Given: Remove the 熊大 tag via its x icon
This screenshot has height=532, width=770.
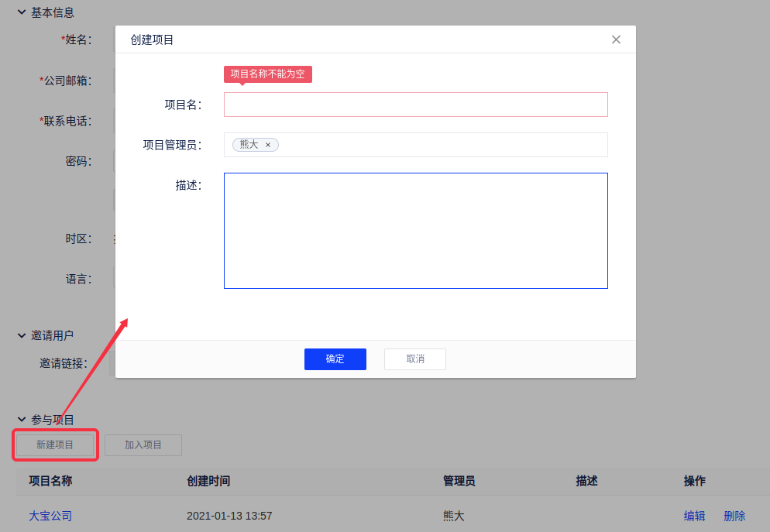Looking at the screenshot, I should tap(268, 145).
